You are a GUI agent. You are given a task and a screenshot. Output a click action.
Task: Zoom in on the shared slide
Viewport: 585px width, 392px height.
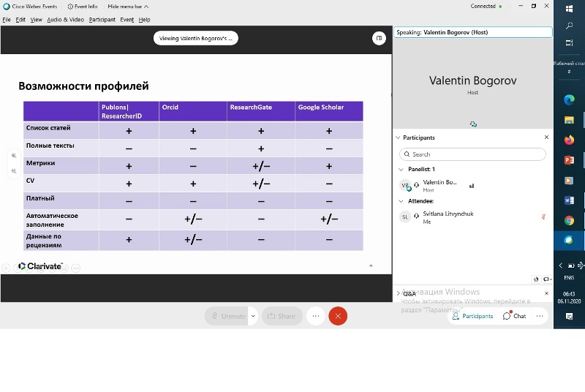pyautogui.click(x=14, y=156)
